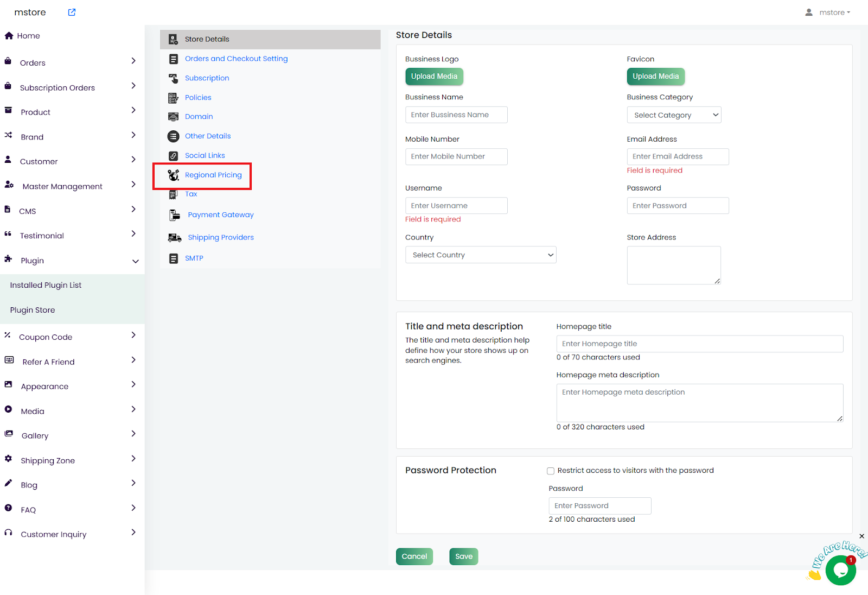Expand the Orders sidebar menu
868x595 pixels.
133,61
